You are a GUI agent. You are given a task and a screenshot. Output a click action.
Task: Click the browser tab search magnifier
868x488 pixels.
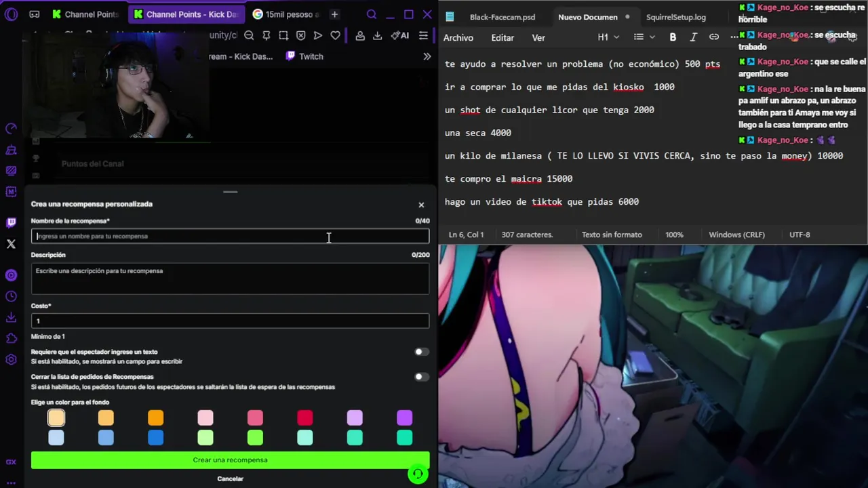point(372,14)
